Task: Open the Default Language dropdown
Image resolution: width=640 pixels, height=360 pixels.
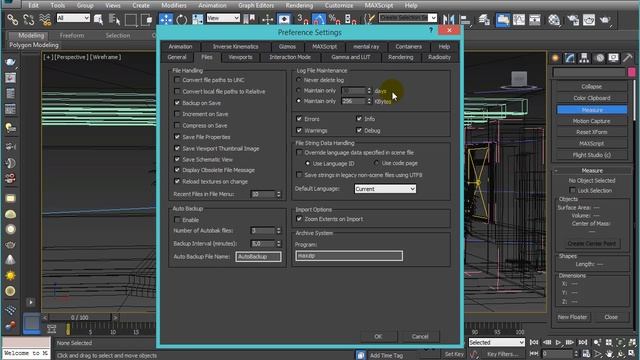Action: 385,189
